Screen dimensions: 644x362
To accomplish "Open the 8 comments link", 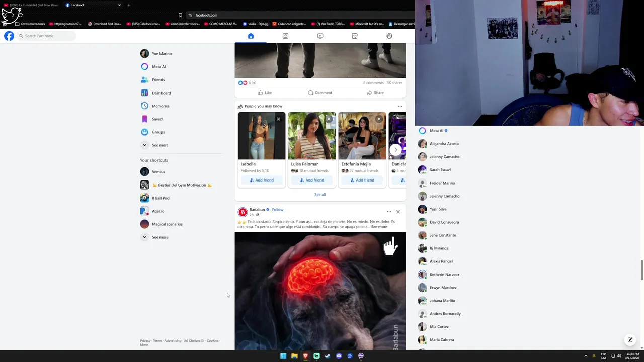I will tap(373, 83).
